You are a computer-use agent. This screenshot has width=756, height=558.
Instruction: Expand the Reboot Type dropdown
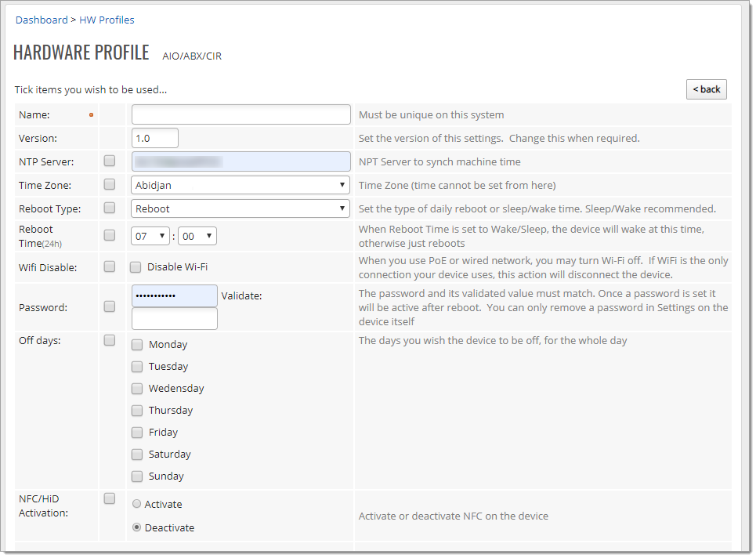click(241, 208)
